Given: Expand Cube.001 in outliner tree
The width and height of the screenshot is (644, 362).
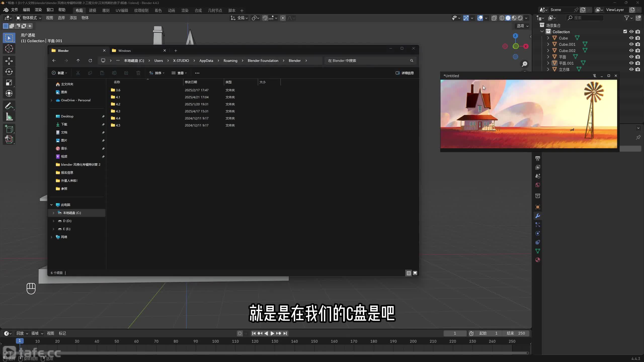Looking at the screenshot, I should [548, 44].
